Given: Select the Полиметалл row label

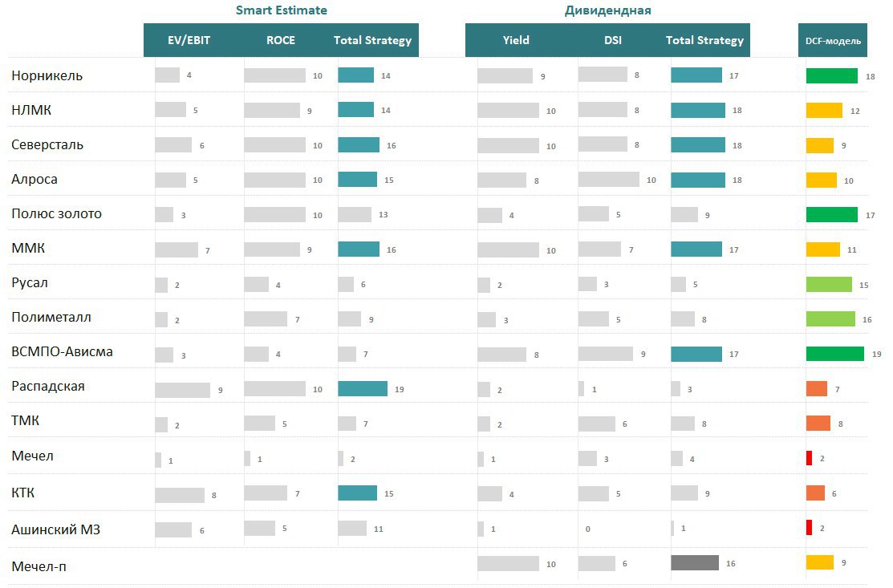Looking at the screenshot, I should [x=51, y=317].
